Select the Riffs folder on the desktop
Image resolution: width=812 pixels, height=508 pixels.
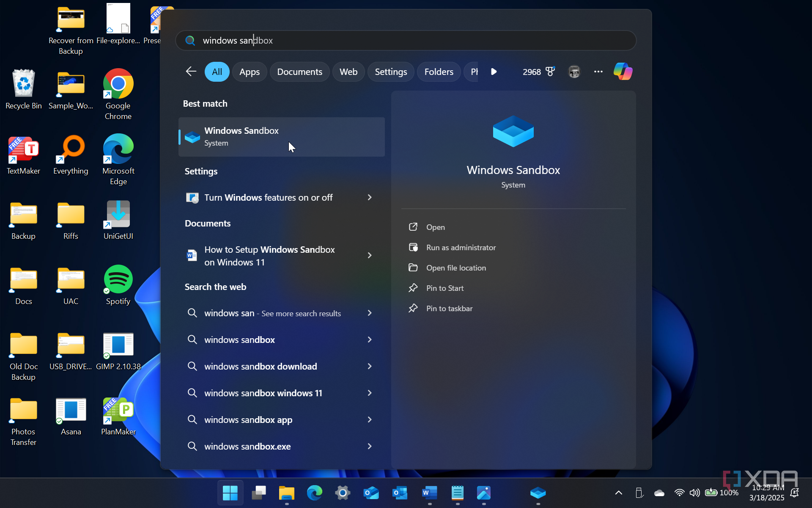[71, 220]
